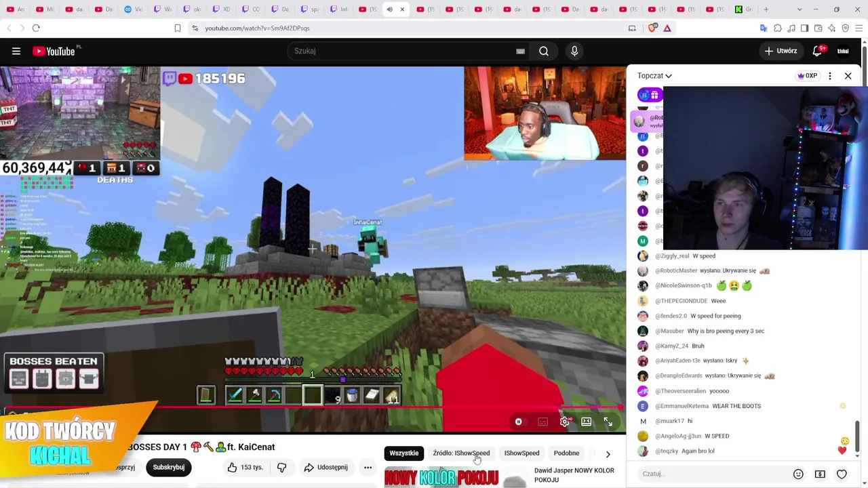The width and height of the screenshot is (868, 488).
Task: Open chat options three-dot menu
Action: (x=830, y=76)
